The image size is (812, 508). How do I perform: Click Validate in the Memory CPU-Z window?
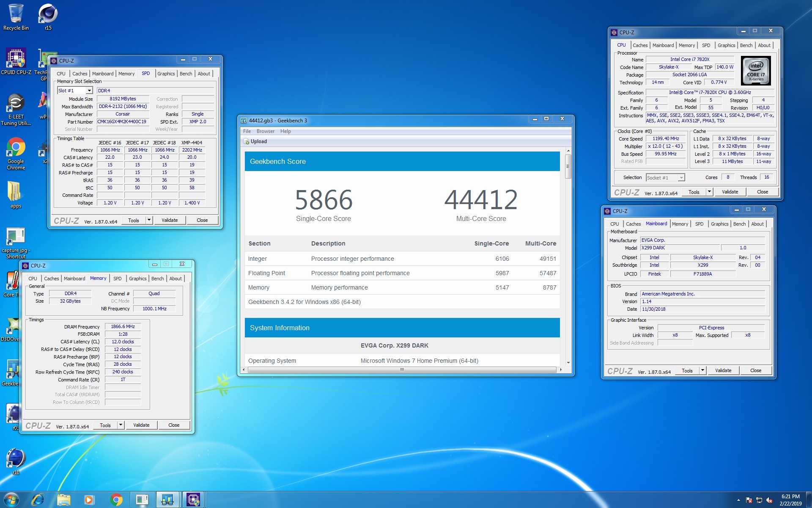click(141, 425)
